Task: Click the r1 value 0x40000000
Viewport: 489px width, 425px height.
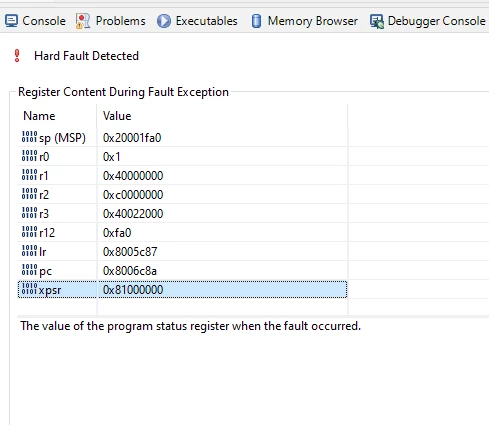Action: pos(133,176)
